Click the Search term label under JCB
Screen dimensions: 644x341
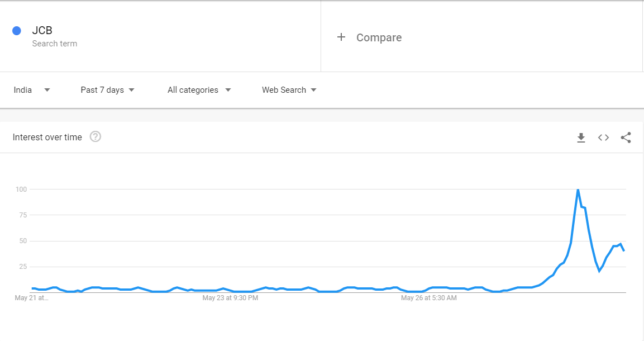point(55,44)
